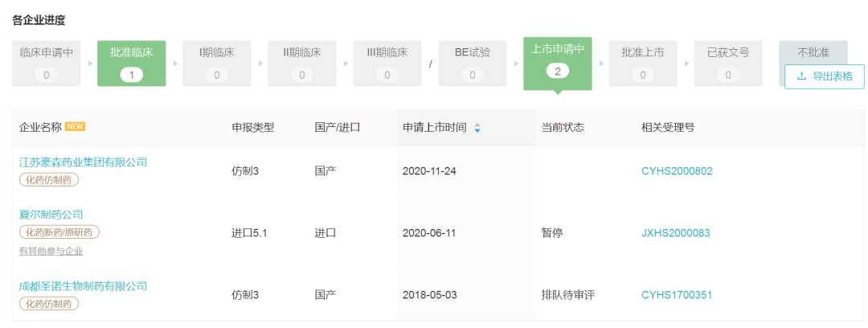Click 化药仿制药 tag under 江苏豪森药业
The image size is (868, 328).
[49, 179]
